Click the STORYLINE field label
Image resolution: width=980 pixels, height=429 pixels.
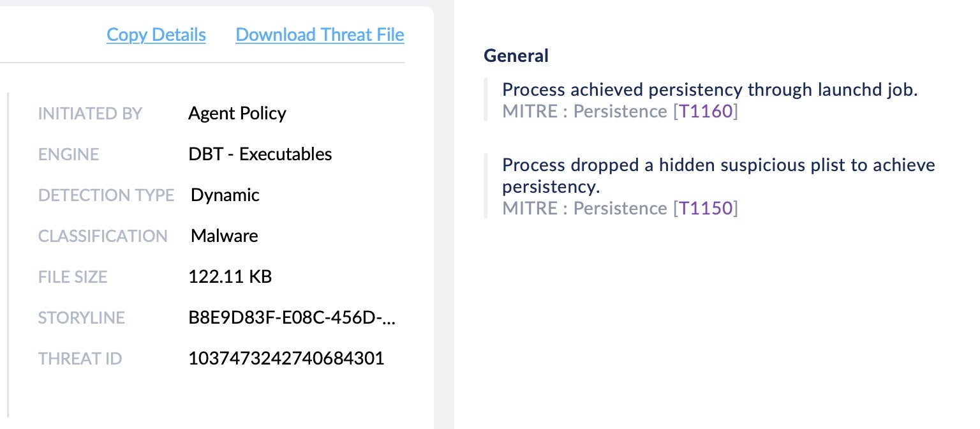coord(81,318)
